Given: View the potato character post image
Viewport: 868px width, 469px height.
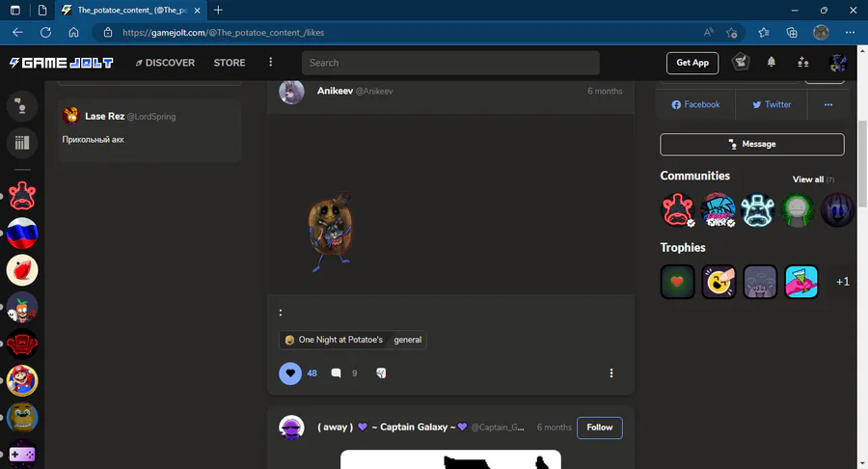Looking at the screenshot, I should pyautogui.click(x=331, y=232).
